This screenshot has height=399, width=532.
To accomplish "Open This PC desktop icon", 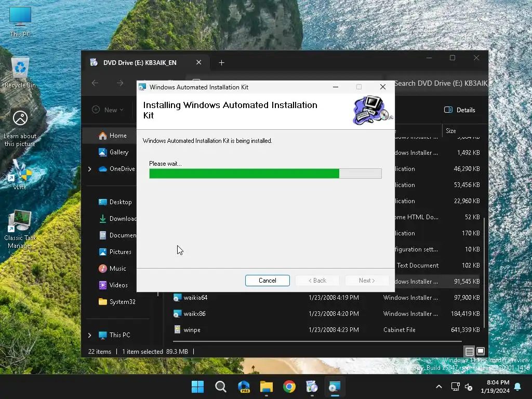I will 20,22.
